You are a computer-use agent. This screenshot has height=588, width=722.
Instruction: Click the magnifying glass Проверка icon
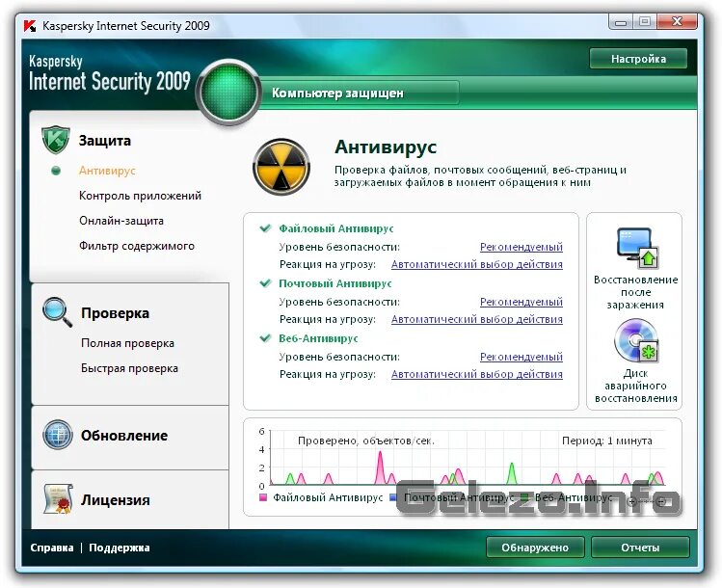57,311
